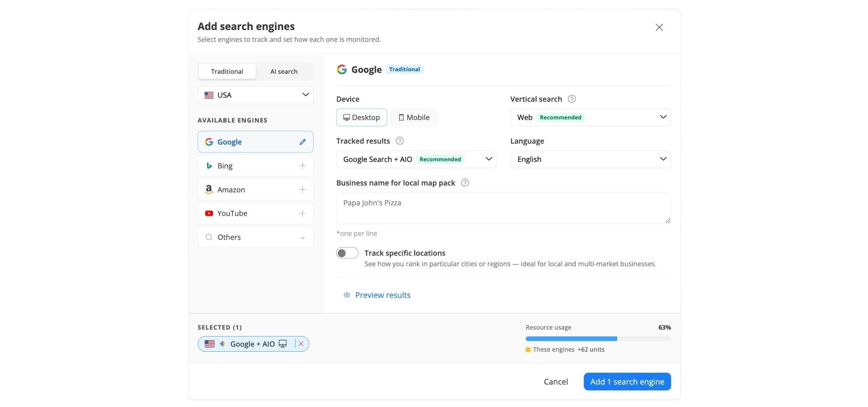The width and height of the screenshot is (868, 407).
Task: Click the Recommended badge in Vertical search
Action: [561, 117]
